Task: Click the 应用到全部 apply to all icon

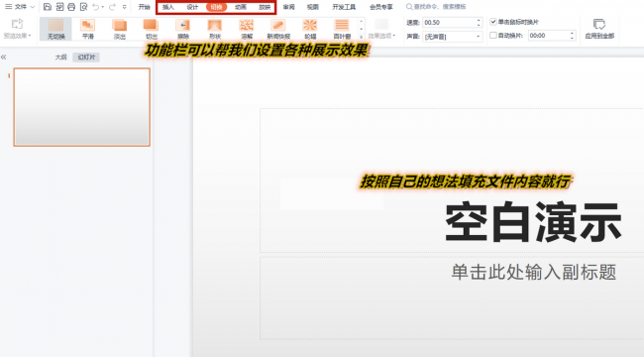Action: 599,24
